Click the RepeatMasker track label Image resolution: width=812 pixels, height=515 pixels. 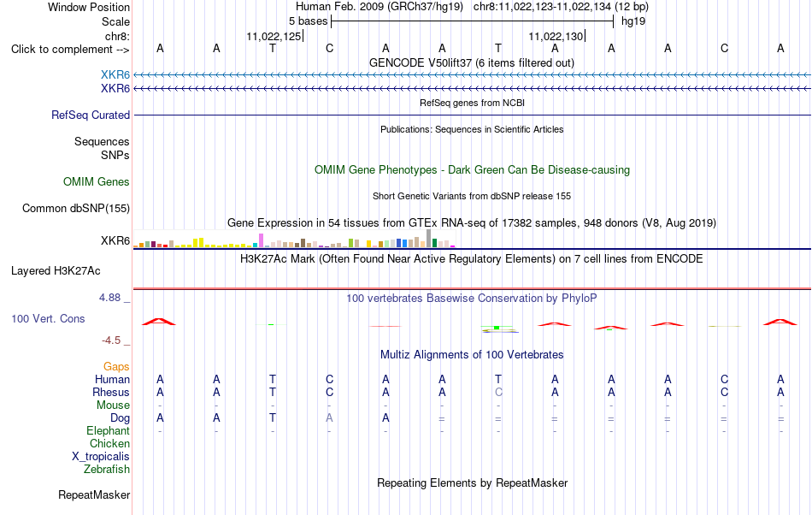94,494
